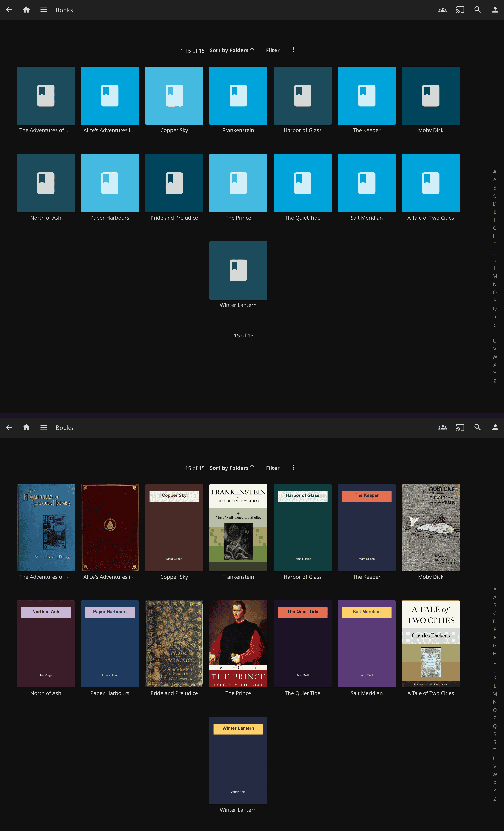Open three-dot options in placeholder-tile view

click(x=293, y=50)
